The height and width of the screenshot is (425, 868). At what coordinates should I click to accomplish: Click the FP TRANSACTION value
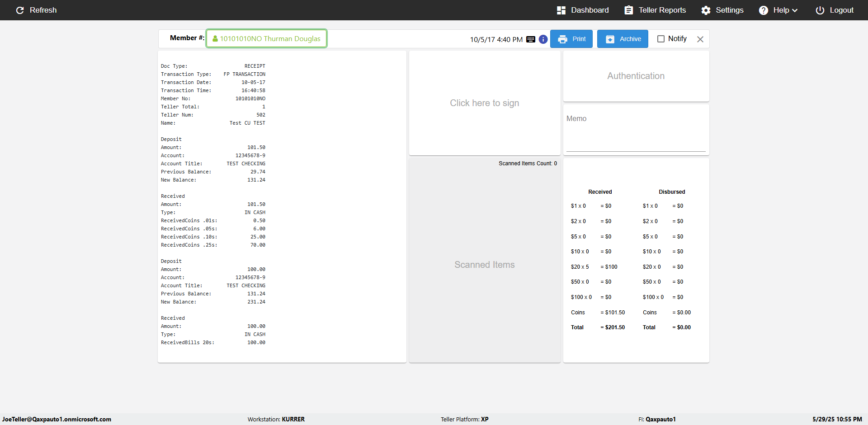click(x=245, y=74)
